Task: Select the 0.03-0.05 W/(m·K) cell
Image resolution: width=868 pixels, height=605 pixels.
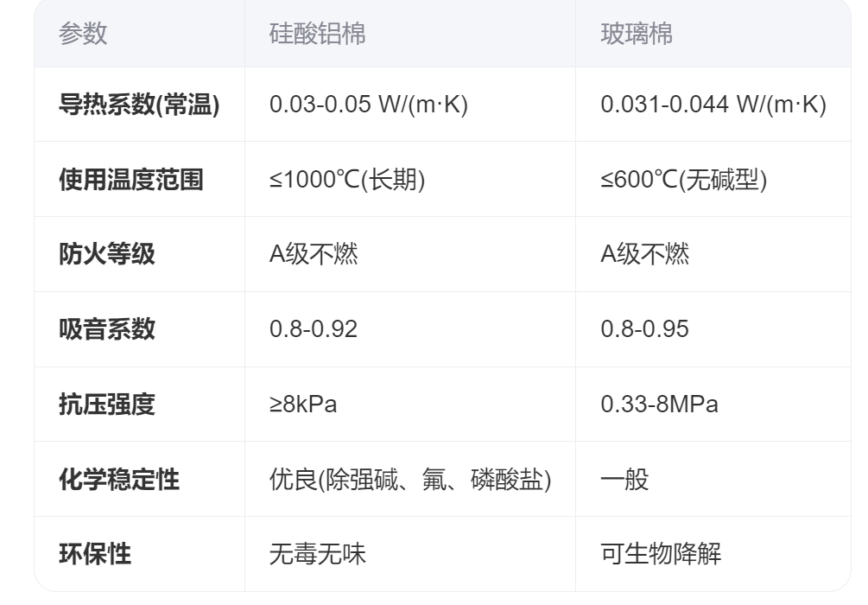Action: tap(369, 105)
